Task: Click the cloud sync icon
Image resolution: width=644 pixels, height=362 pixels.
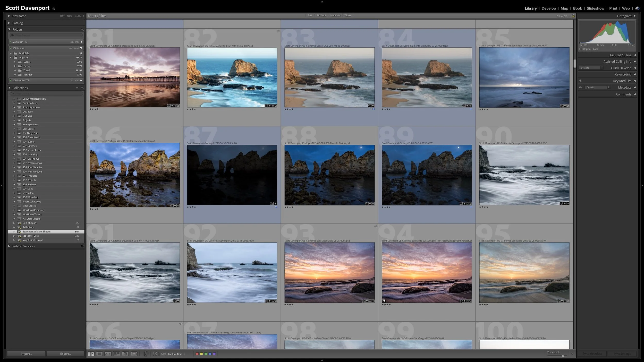Action: [637, 8]
